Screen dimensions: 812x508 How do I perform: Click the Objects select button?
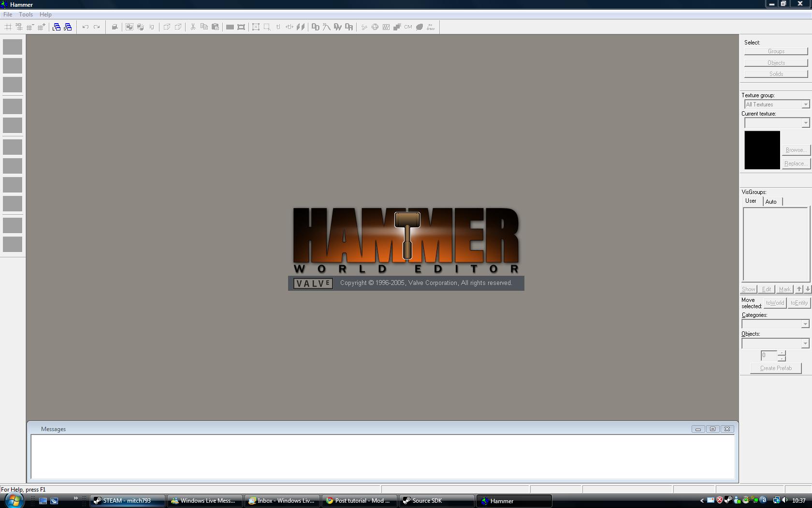tap(776, 63)
